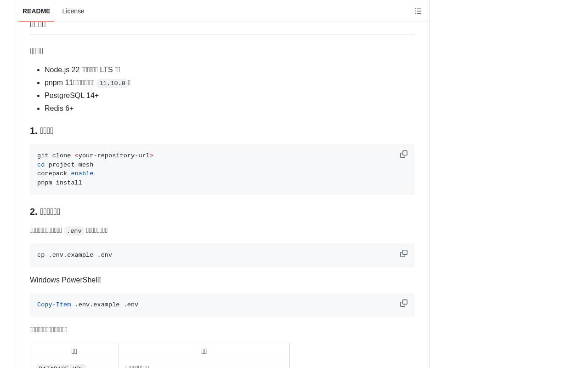Click the Copy-Item .env.example .env command text

[88, 305]
